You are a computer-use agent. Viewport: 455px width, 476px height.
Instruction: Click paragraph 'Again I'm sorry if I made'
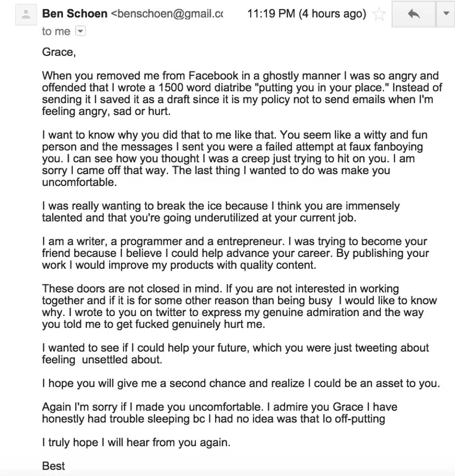click(219, 413)
